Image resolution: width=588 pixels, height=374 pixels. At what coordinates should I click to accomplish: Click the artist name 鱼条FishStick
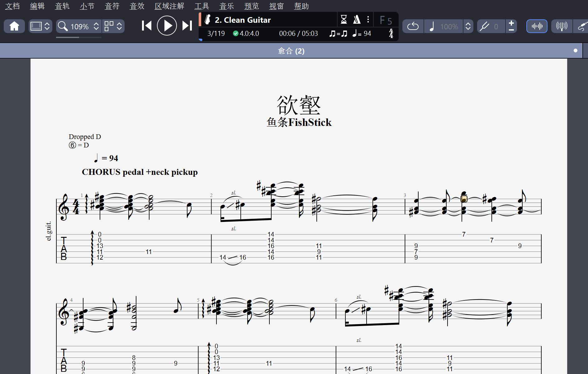[x=299, y=122]
